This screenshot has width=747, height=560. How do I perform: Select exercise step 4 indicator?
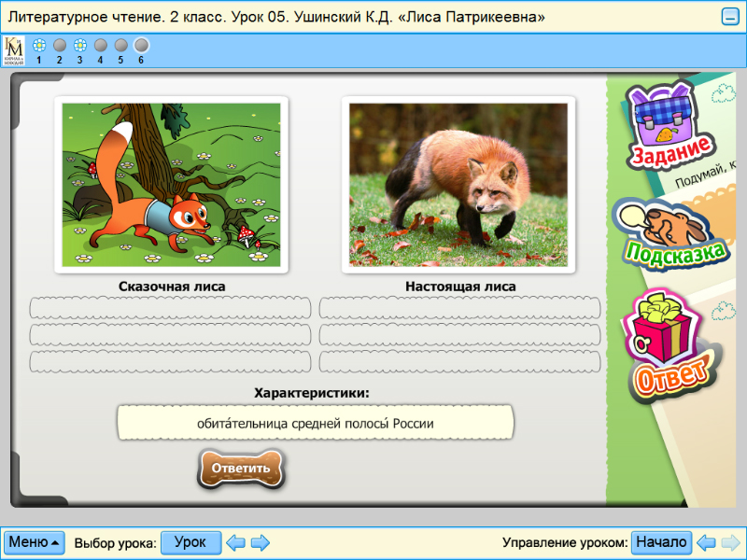pos(100,43)
